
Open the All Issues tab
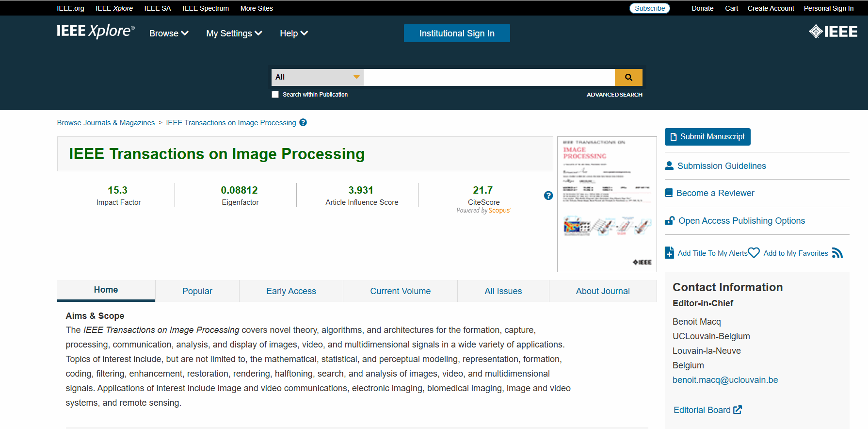pyautogui.click(x=503, y=291)
